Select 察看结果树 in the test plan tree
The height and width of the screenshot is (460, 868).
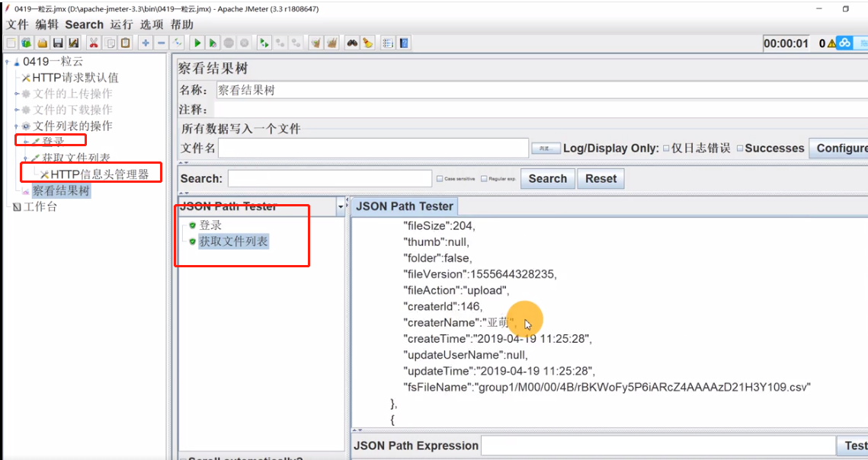61,191
